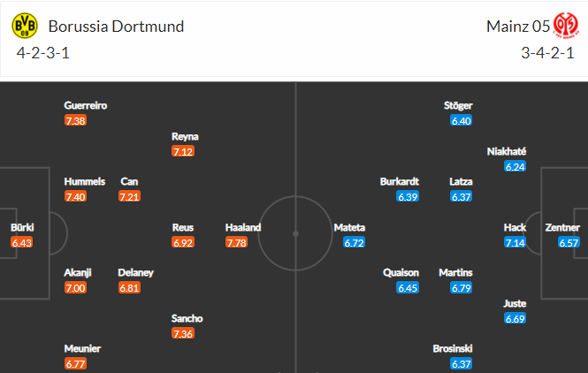Click Martins' 6.79 rating badge
The width and height of the screenshot is (588, 373).
[x=462, y=288]
